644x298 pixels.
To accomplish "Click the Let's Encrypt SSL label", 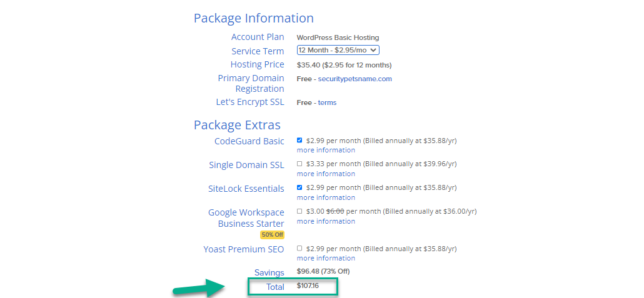I will [x=250, y=102].
